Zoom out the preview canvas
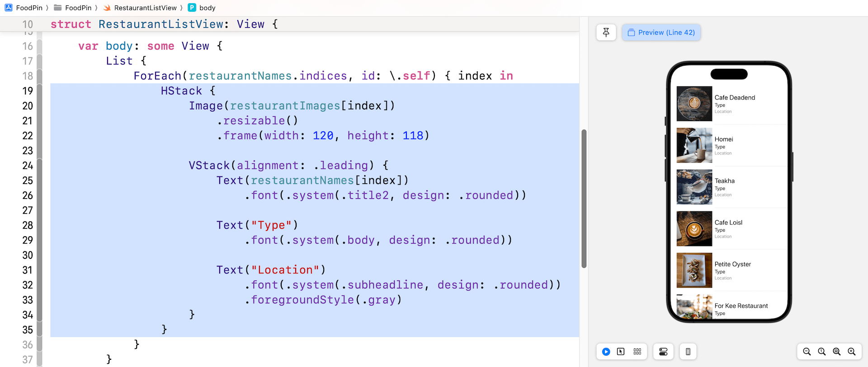Screen dimensions: 868x367 (x=807, y=352)
